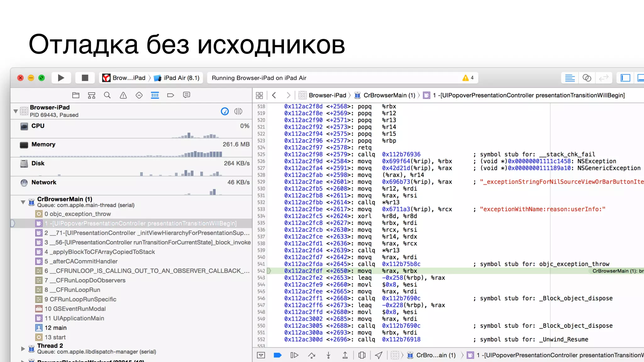Open the Report navigator speech bubble
644x362 pixels.
(x=186, y=95)
